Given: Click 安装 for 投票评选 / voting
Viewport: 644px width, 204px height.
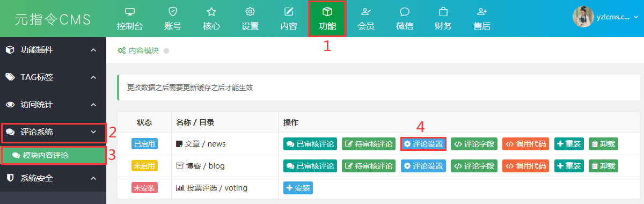Looking at the screenshot, I should pyautogui.click(x=298, y=188).
